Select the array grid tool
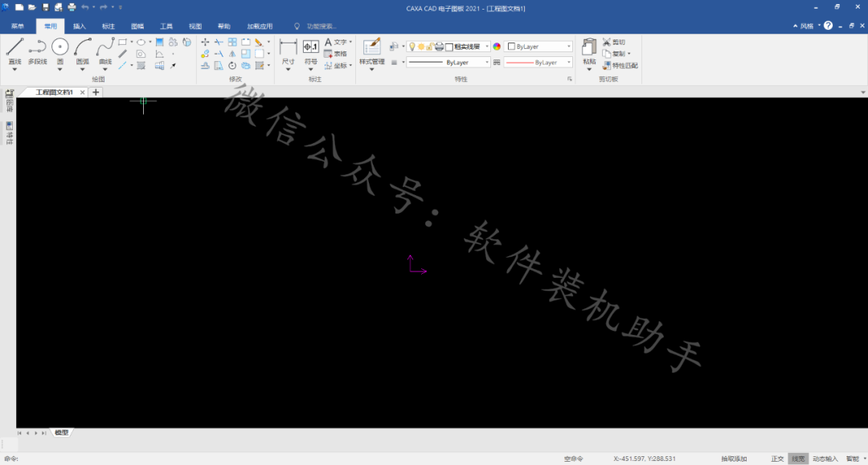868x465 pixels. pos(232,42)
